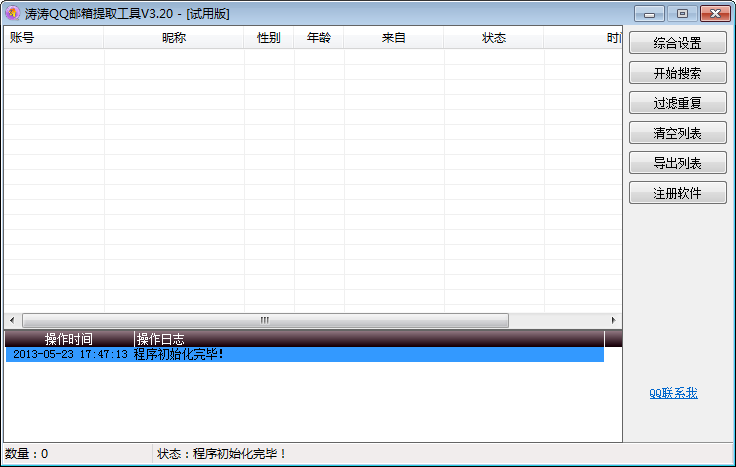This screenshot has height=467, width=736.
Task: Click the 来自 column header
Action: (393, 38)
